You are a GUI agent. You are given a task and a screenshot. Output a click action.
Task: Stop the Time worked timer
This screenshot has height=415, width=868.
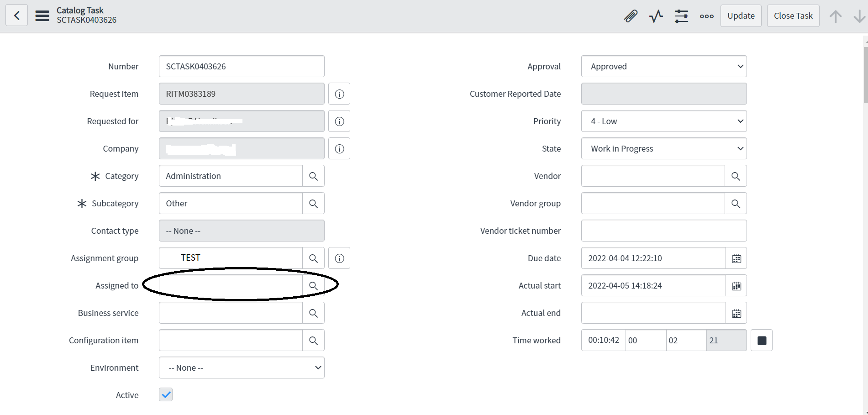761,340
